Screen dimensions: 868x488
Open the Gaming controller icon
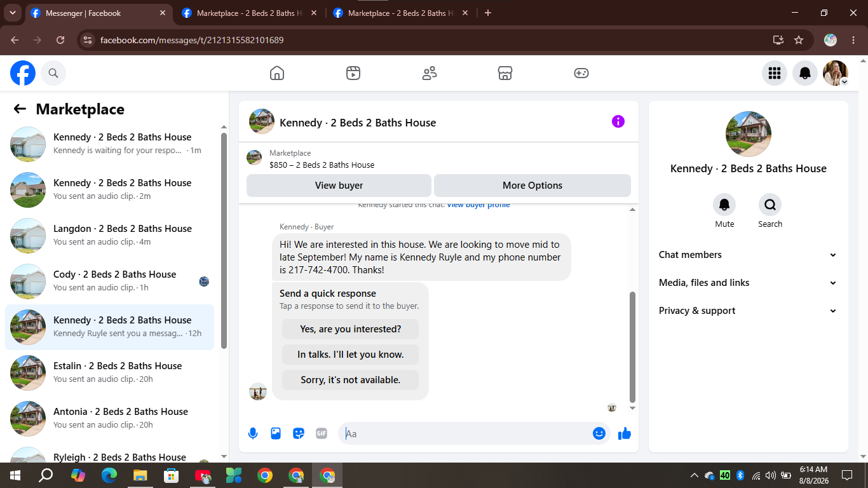(x=581, y=73)
